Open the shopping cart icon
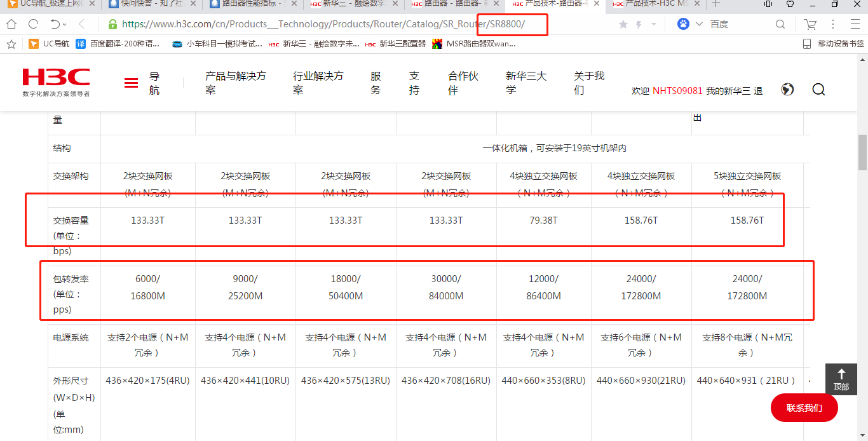The width and height of the screenshot is (868, 441). click(810, 24)
